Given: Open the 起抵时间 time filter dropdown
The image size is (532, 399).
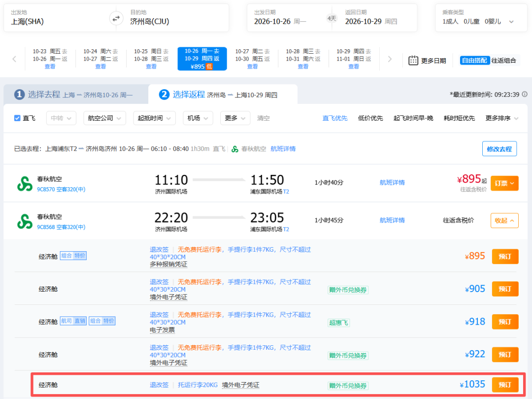Looking at the screenshot, I should pos(154,118).
